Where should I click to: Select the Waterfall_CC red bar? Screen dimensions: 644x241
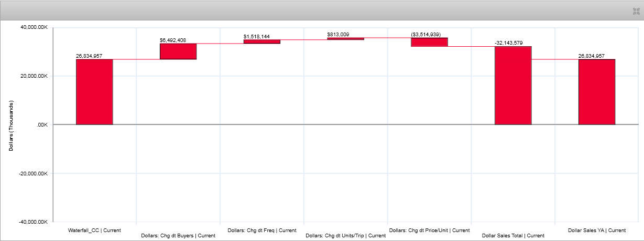(94, 92)
